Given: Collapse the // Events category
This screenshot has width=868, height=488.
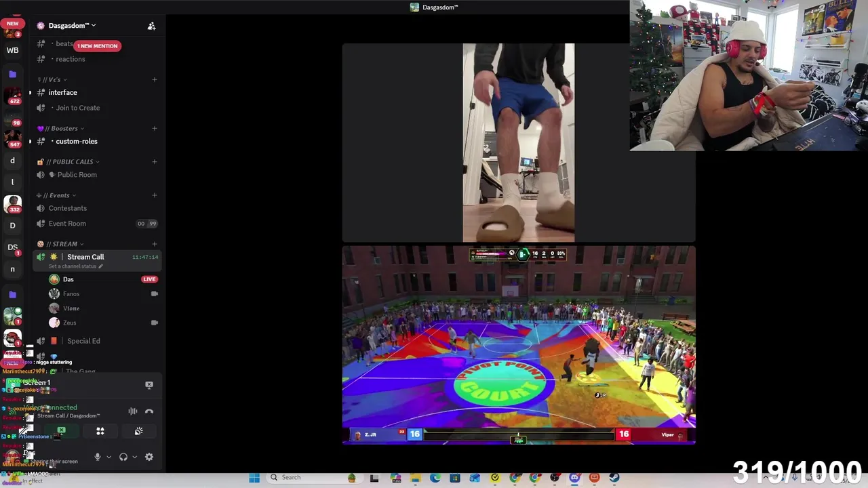Looking at the screenshot, I should (56, 195).
